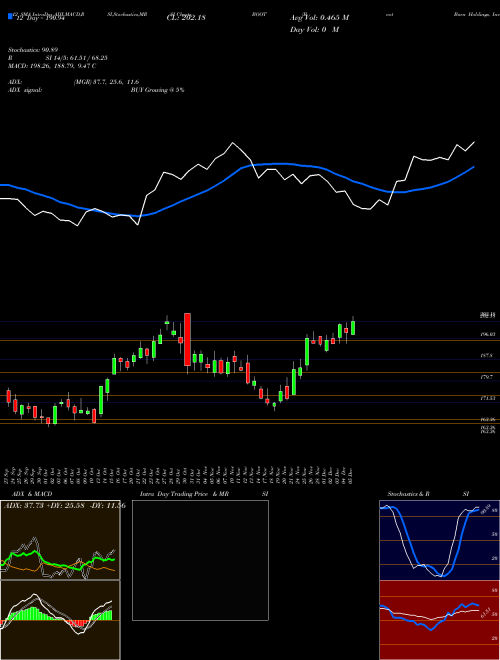Click the 'CL: 202.18' closing price label
Screen dimensions: 500x660
click(x=186, y=18)
